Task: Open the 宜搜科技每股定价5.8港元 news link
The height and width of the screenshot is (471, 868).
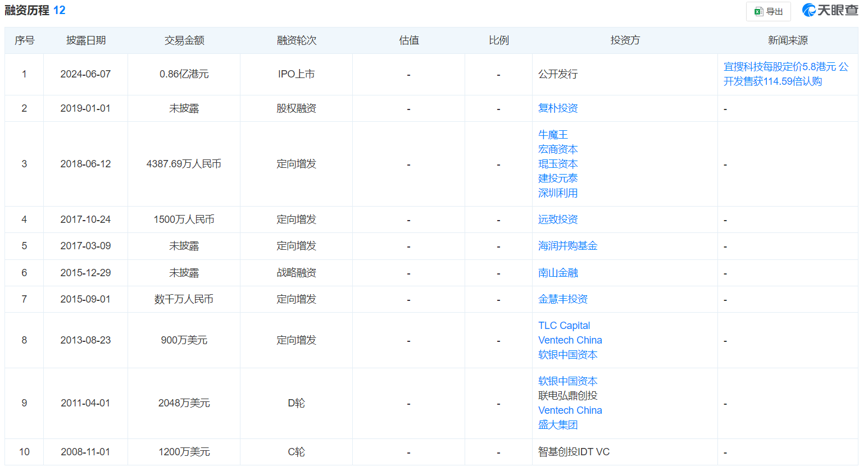Action: pyautogui.click(x=786, y=74)
